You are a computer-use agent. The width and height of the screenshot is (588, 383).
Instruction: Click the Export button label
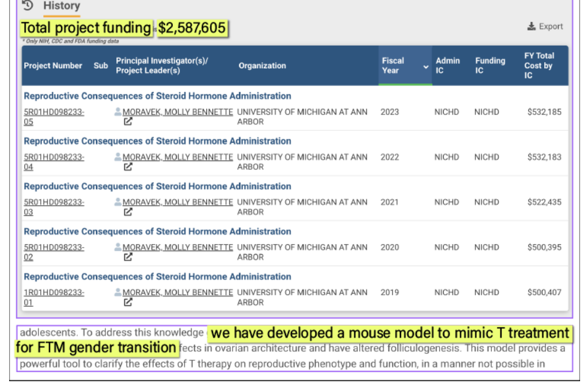tap(550, 26)
